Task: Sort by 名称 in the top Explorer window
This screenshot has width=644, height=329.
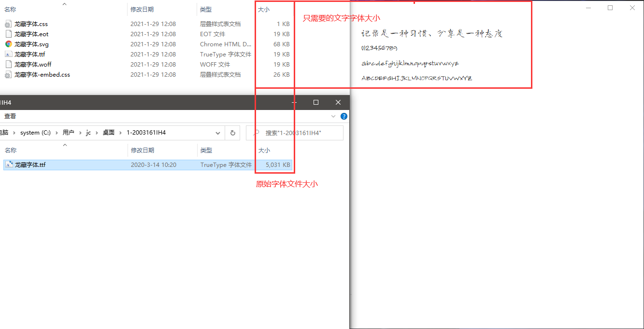Action: coord(10,9)
